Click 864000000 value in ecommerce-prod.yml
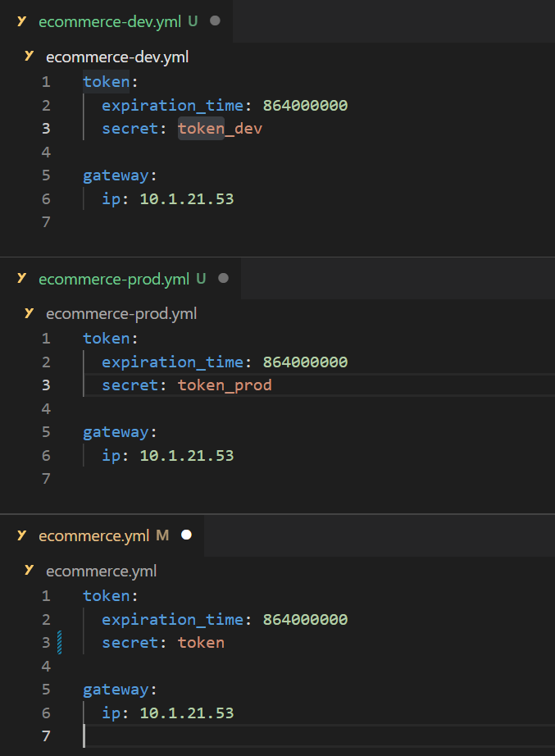 coord(305,362)
